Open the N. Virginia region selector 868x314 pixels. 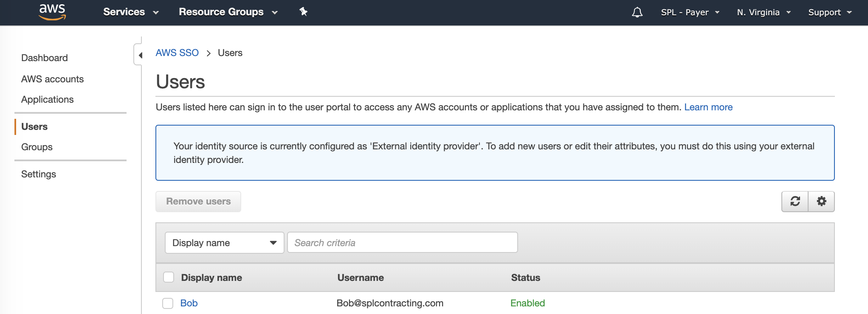click(x=764, y=12)
